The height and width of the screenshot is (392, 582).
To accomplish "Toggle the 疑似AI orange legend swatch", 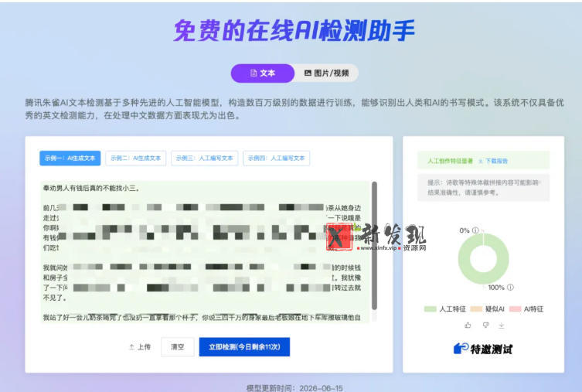I will tap(476, 308).
